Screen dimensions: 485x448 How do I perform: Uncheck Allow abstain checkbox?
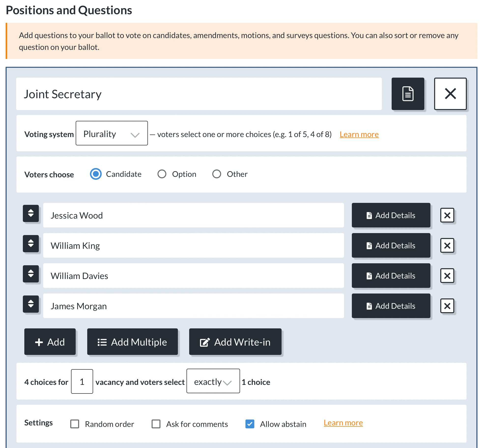click(250, 424)
